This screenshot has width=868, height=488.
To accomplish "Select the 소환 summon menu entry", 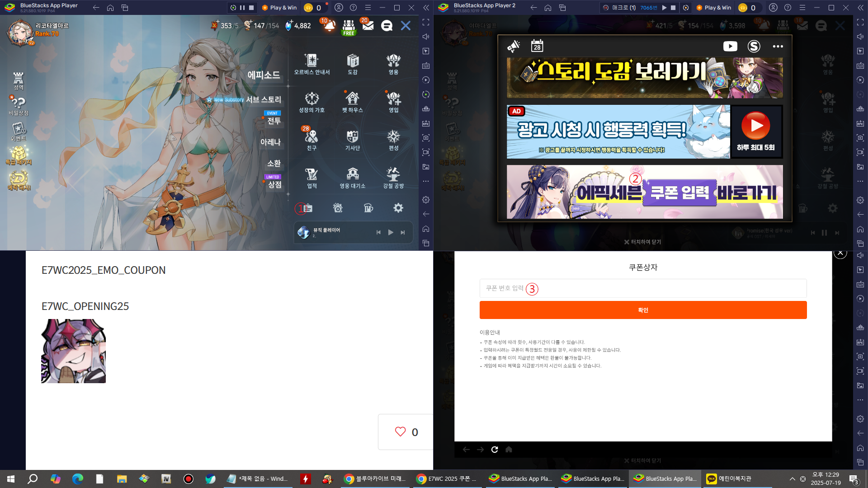I will (x=274, y=163).
